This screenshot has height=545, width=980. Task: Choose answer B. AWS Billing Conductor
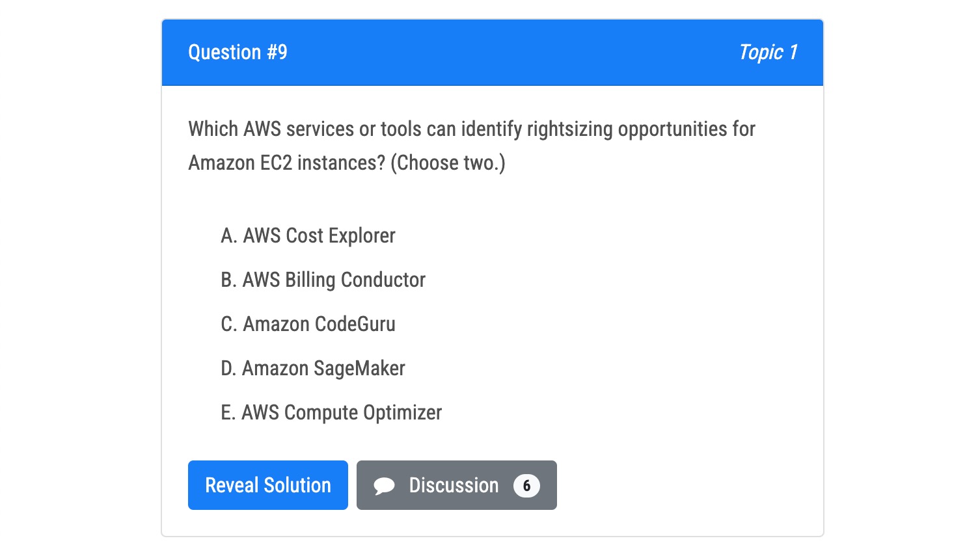(x=323, y=280)
